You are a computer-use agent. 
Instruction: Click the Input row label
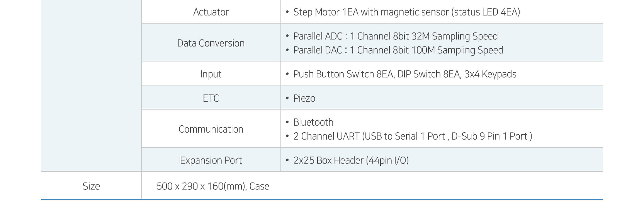211,74
